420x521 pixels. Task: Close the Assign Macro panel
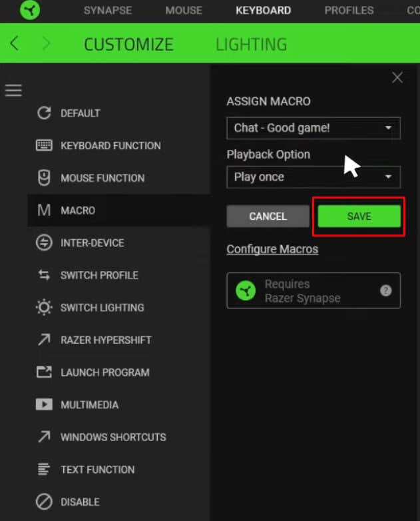tap(397, 78)
